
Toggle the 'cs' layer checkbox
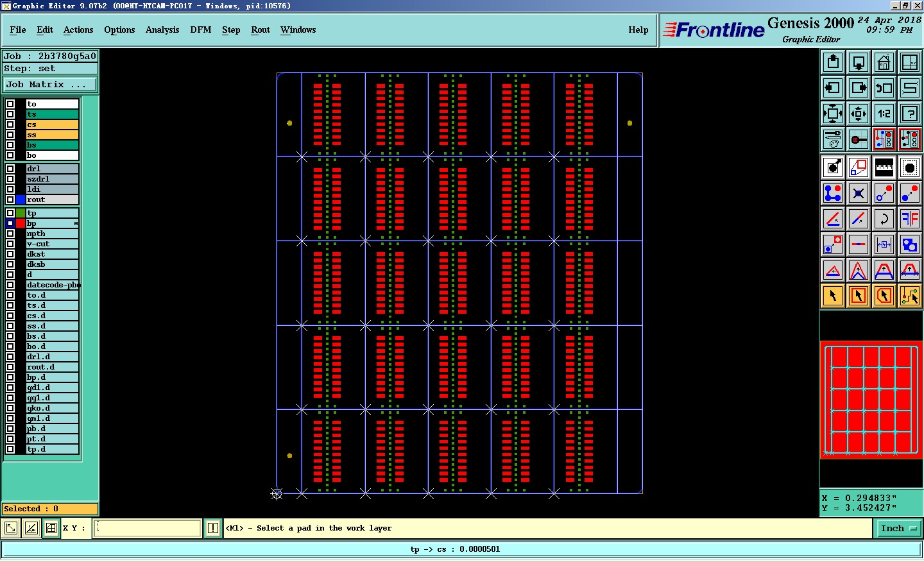tap(10, 124)
